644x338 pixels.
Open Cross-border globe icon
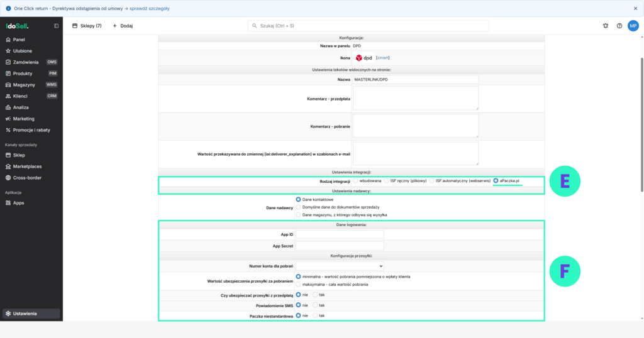[x=8, y=178]
